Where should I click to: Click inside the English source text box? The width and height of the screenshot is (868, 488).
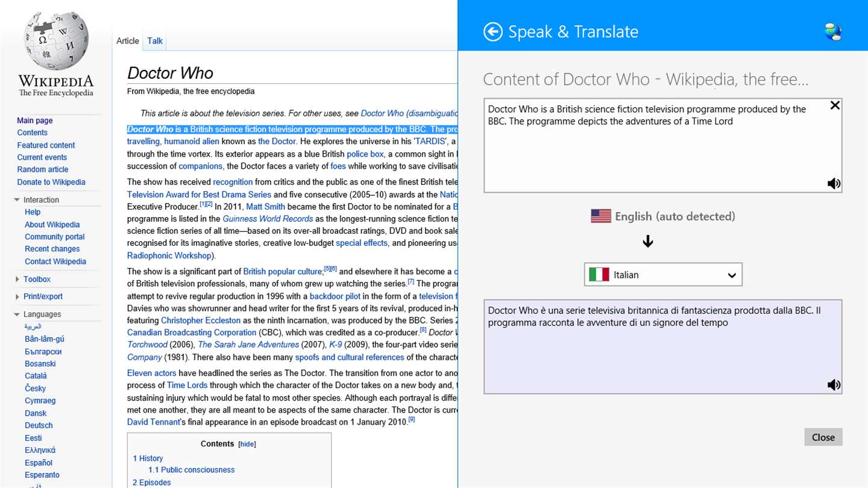pos(662,146)
